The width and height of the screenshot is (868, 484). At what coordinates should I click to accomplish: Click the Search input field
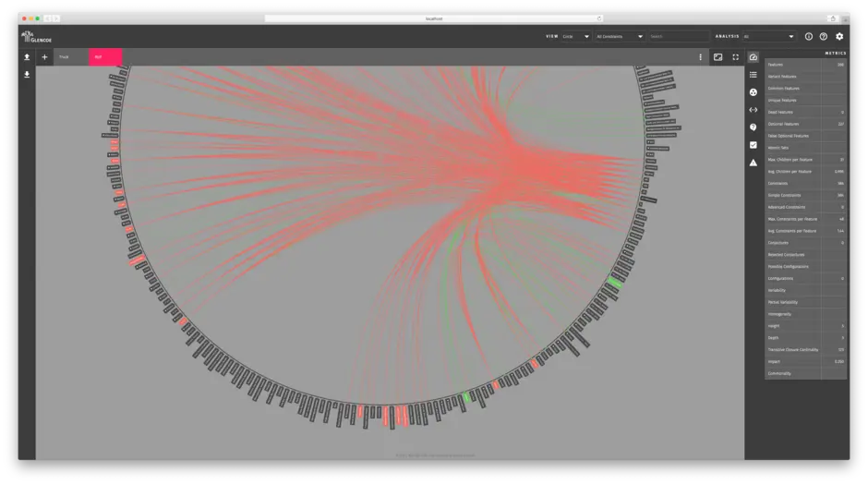[x=679, y=37]
